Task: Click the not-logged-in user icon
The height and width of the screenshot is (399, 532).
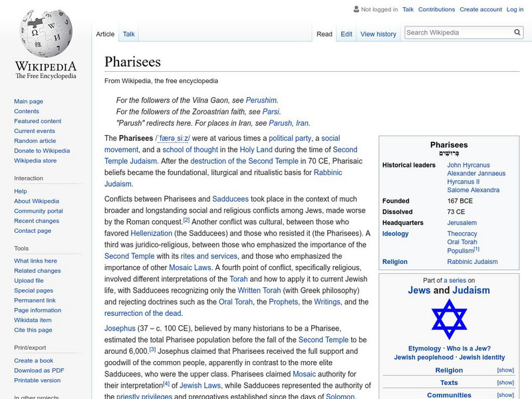Action: [356, 9]
